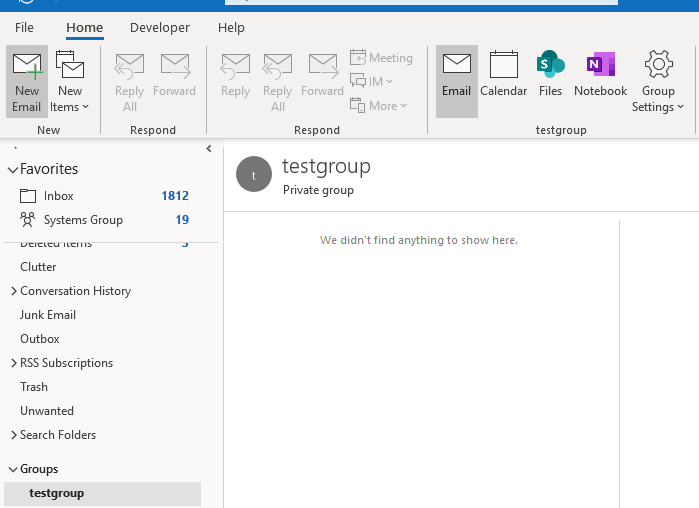699x508 pixels.
Task: Collapse the Groups section
Action: [x=13, y=469]
